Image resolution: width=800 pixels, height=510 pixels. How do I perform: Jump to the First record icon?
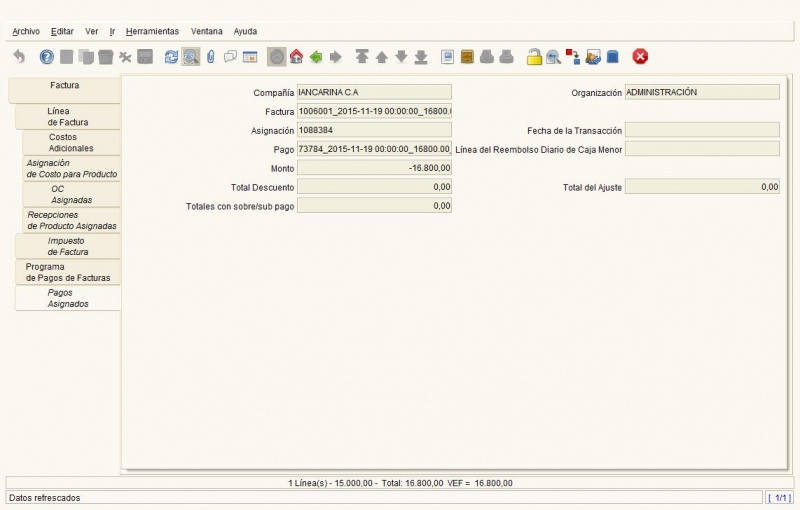point(362,57)
